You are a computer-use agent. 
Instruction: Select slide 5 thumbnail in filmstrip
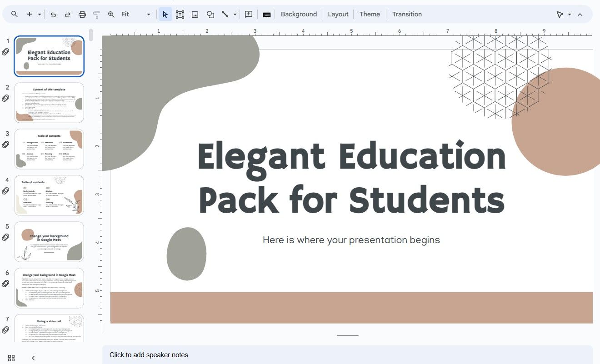[x=49, y=241]
